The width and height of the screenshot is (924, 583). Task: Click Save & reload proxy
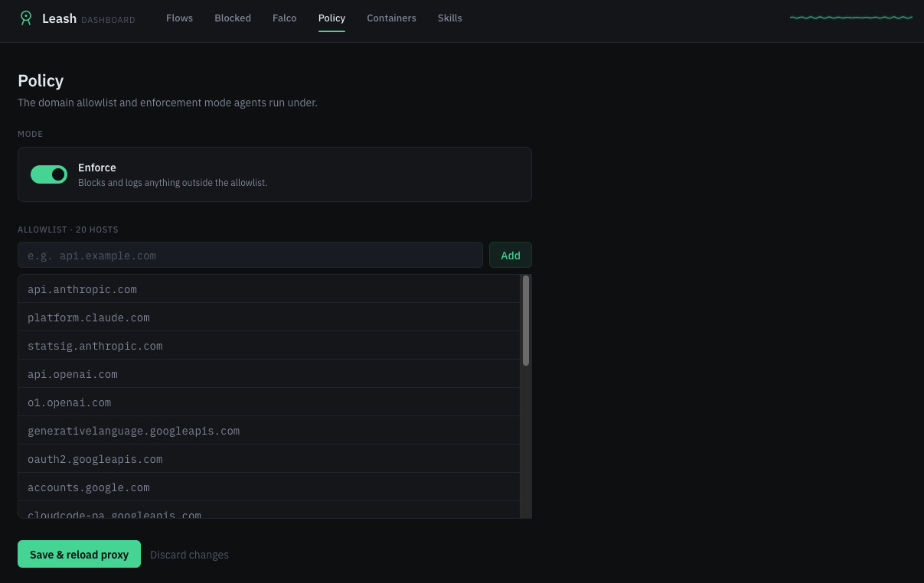[x=79, y=554]
